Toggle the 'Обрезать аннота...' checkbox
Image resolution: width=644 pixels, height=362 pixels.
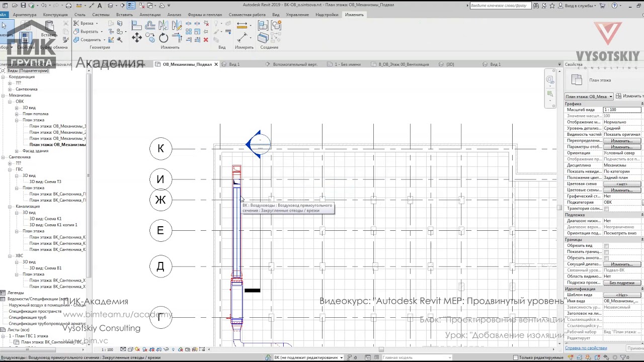(606, 258)
